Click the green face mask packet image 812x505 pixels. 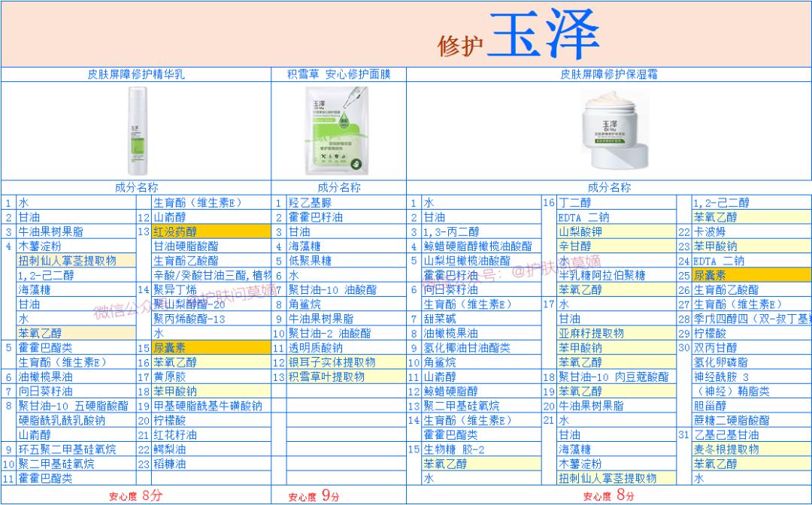point(338,131)
